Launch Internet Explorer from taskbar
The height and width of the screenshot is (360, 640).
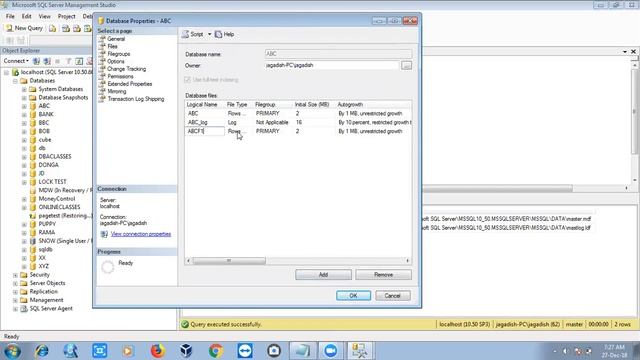click(41, 351)
